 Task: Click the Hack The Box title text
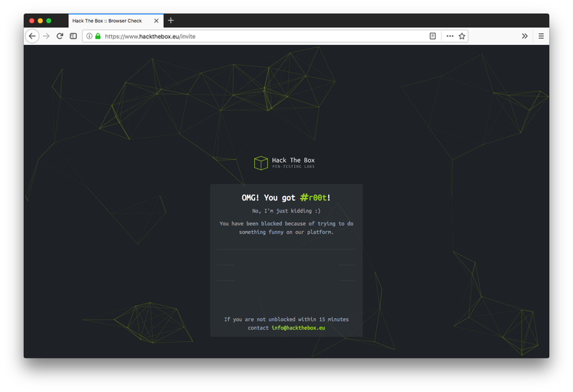coord(293,160)
